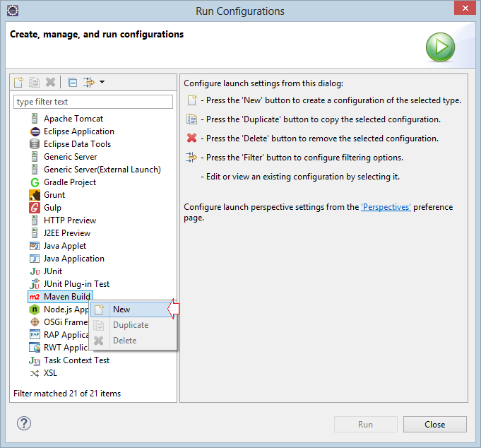The width and height of the screenshot is (481, 448).
Task: Click the Delete configuration toolbar icon
Action: click(50, 82)
